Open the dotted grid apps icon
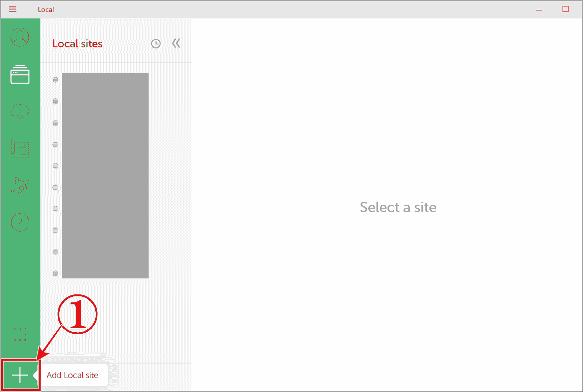This screenshot has width=583, height=392. [x=20, y=334]
